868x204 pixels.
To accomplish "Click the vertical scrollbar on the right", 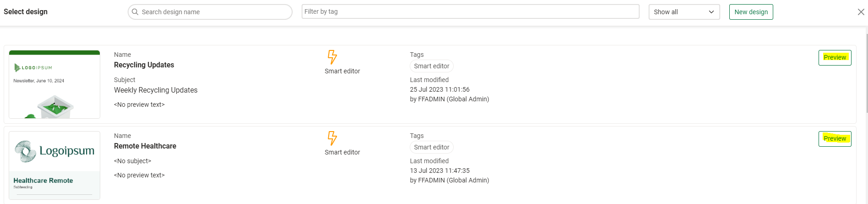I will click(x=866, y=69).
